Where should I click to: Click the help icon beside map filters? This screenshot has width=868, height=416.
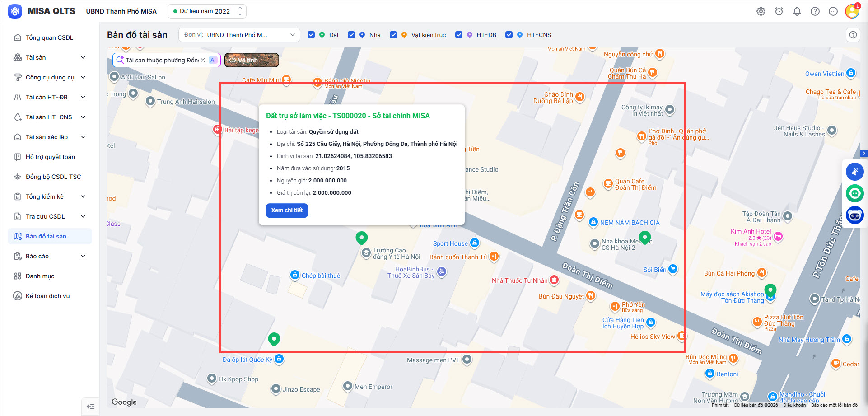pos(853,35)
